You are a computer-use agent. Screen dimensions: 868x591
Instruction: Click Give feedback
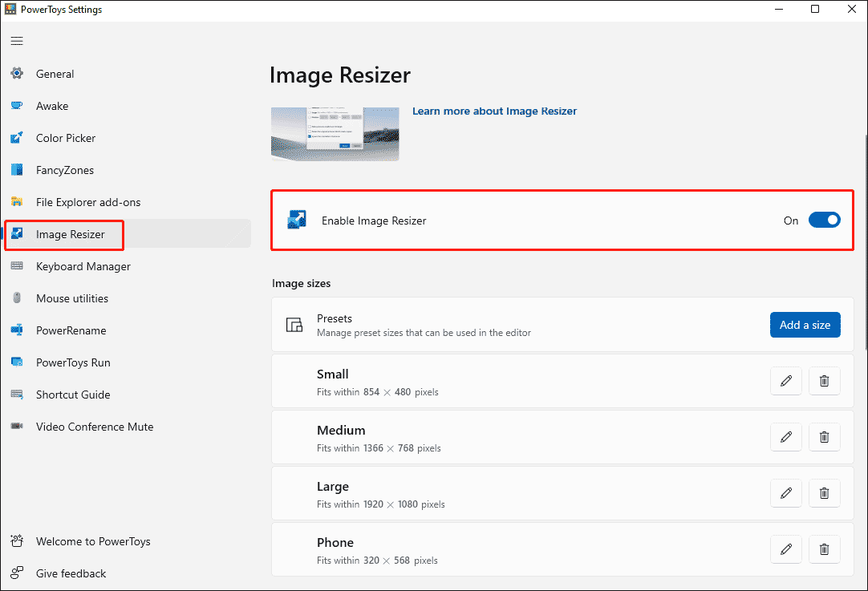click(71, 573)
